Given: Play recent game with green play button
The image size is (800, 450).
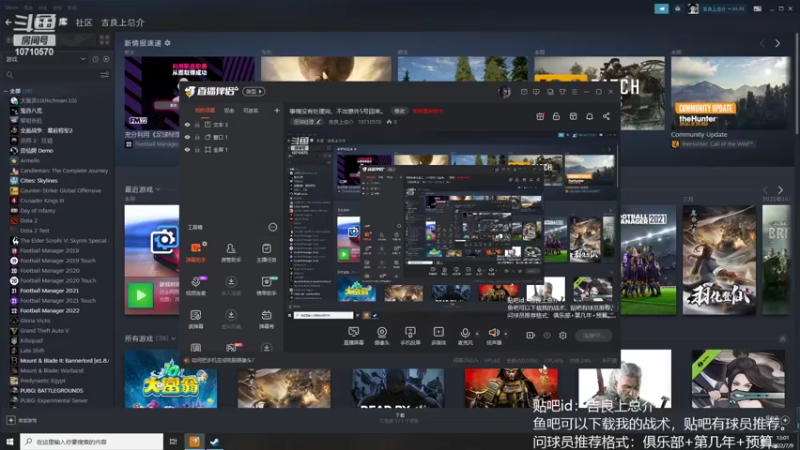Looking at the screenshot, I should (140, 295).
